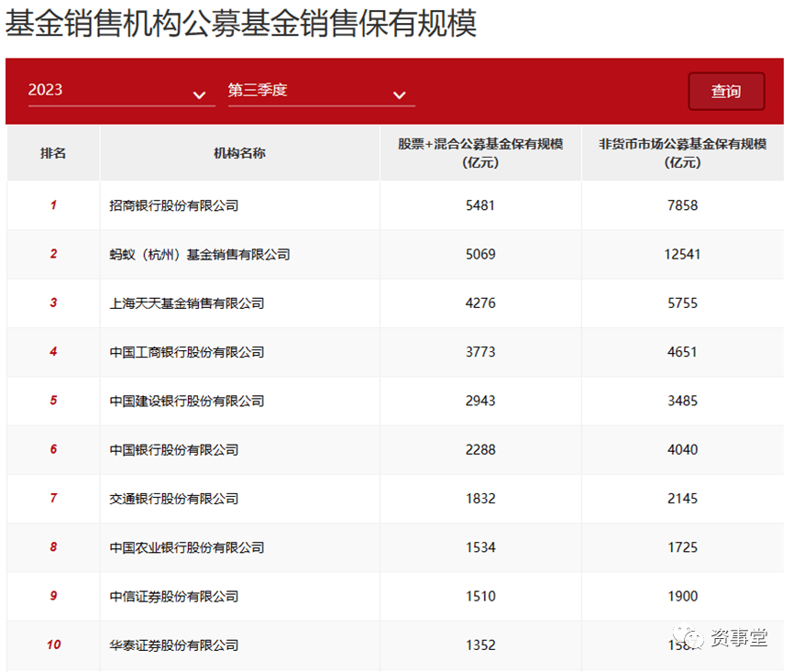
Task: Click the 查询 search button
Action: click(726, 91)
